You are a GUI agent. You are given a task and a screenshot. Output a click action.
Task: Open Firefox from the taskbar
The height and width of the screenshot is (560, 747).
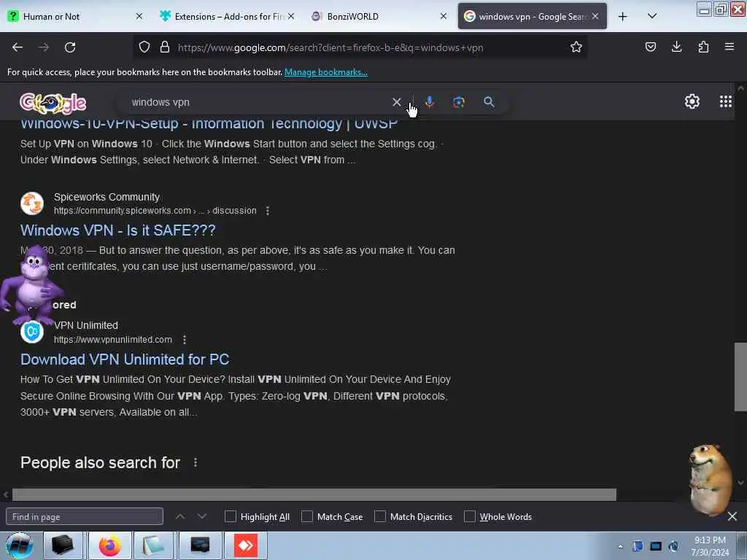110,545
